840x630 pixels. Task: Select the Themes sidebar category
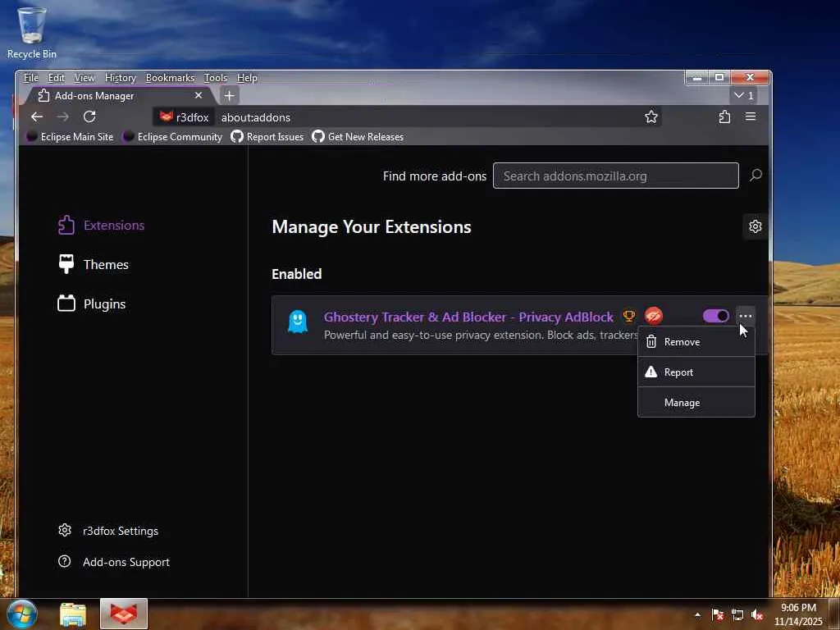pyautogui.click(x=94, y=264)
